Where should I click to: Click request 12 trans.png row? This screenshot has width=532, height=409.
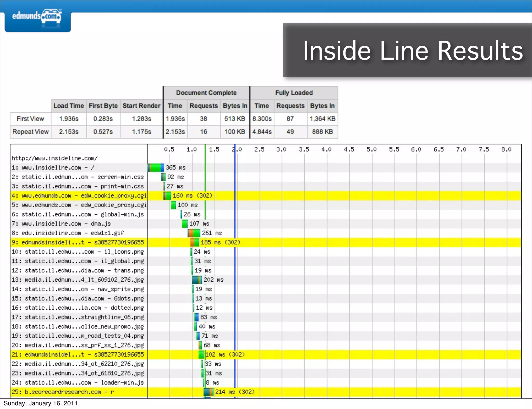(265, 270)
